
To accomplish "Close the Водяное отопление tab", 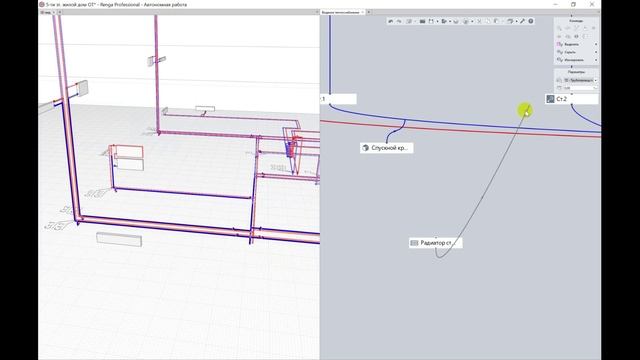I will (x=362, y=12).
